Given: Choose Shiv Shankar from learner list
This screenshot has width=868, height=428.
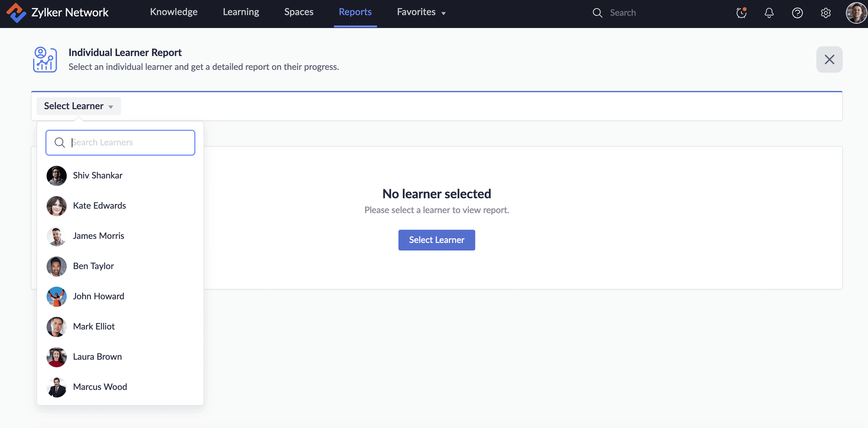Looking at the screenshot, I should pos(97,176).
